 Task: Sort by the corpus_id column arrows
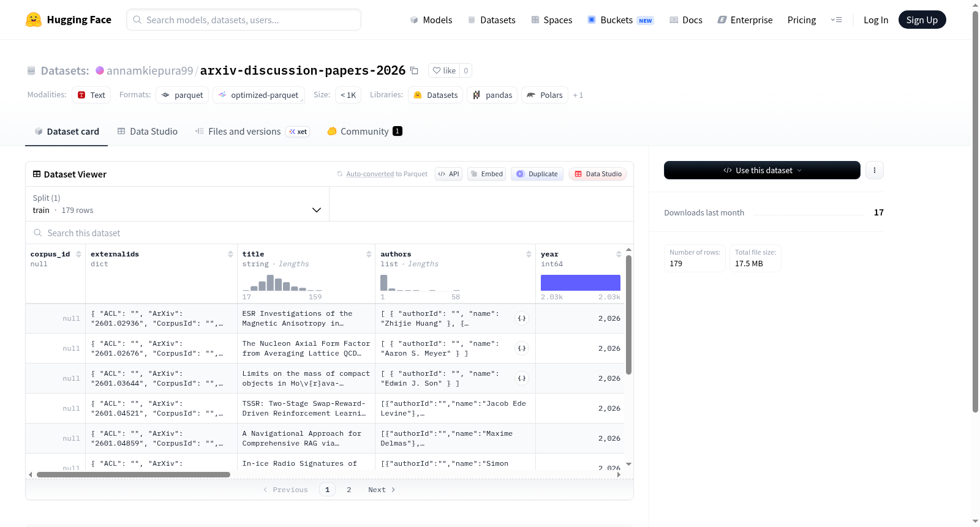78,254
